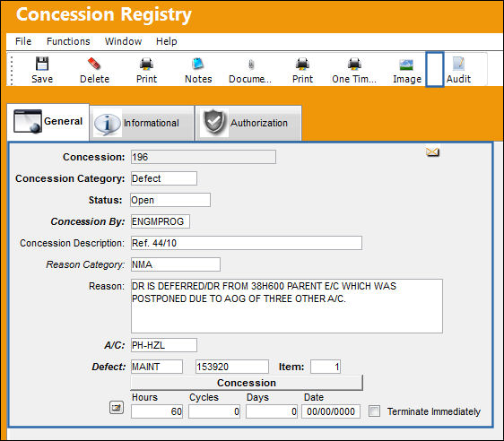Click the Item field showing 1

tap(326, 367)
